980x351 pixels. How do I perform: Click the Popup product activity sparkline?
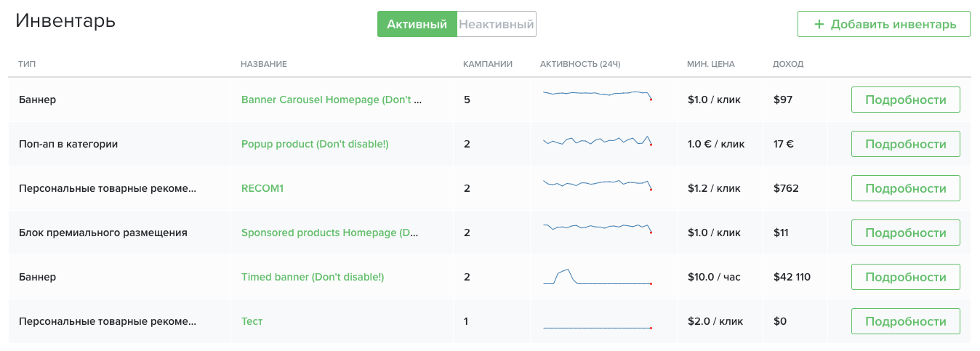click(597, 141)
